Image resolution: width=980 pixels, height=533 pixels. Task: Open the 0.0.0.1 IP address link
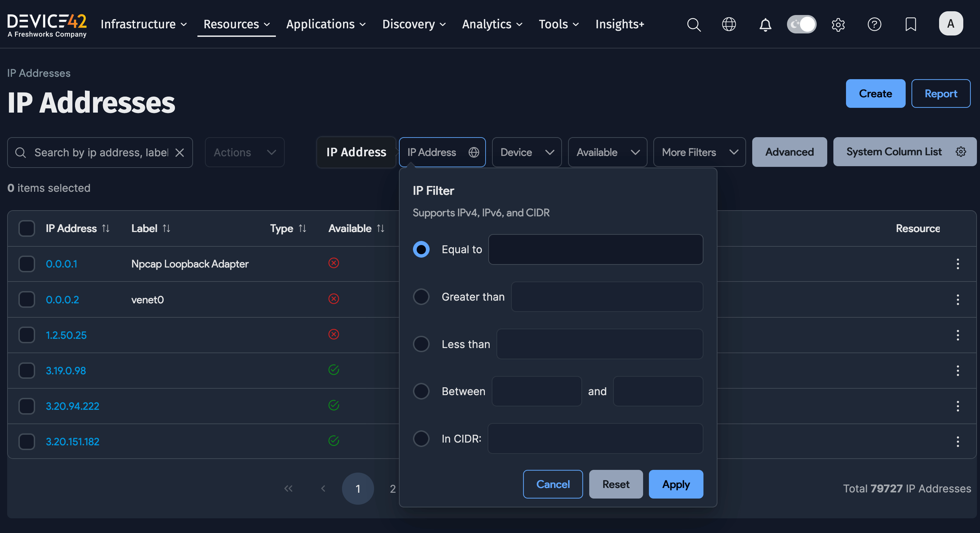pyautogui.click(x=61, y=263)
